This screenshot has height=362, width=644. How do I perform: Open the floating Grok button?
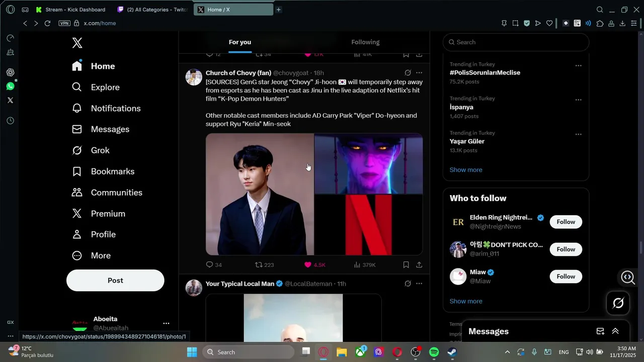coord(618,303)
